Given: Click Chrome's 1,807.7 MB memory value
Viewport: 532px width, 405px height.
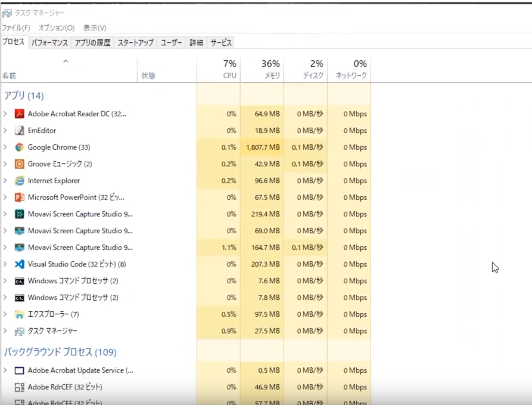Looking at the screenshot, I should (263, 147).
